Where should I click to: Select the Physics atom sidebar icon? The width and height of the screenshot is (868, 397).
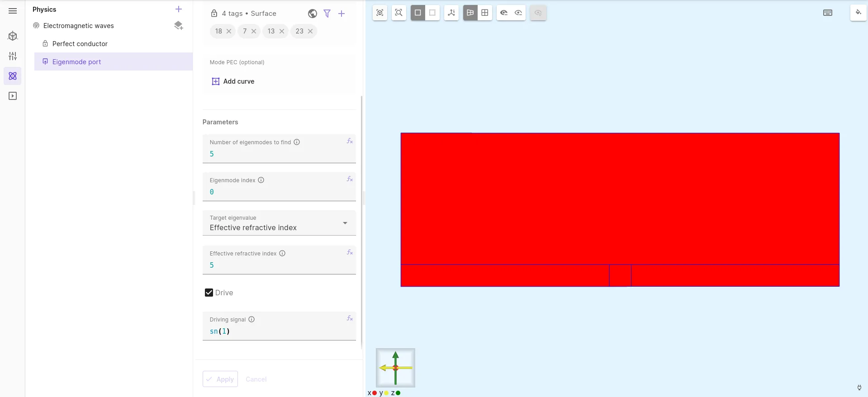[x=13, y=76]
